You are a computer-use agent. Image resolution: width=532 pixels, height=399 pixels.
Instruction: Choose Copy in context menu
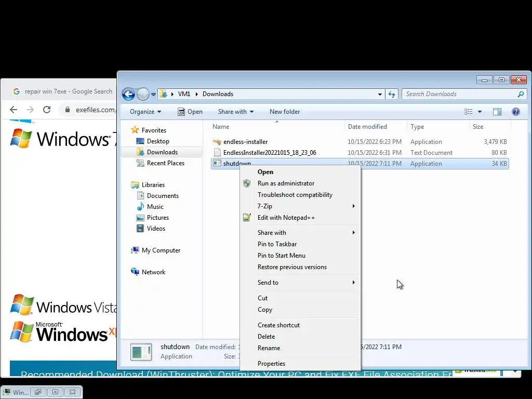300,310
